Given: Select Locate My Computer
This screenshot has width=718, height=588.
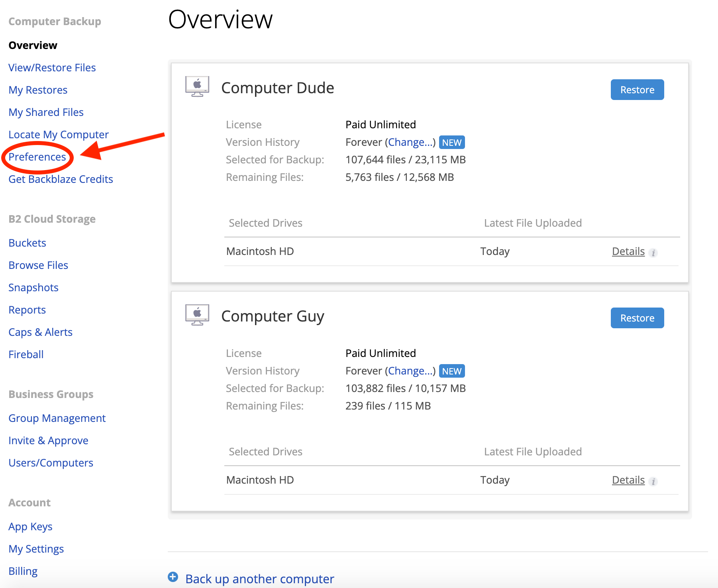Looking at the screenshot, I should 59,135.
